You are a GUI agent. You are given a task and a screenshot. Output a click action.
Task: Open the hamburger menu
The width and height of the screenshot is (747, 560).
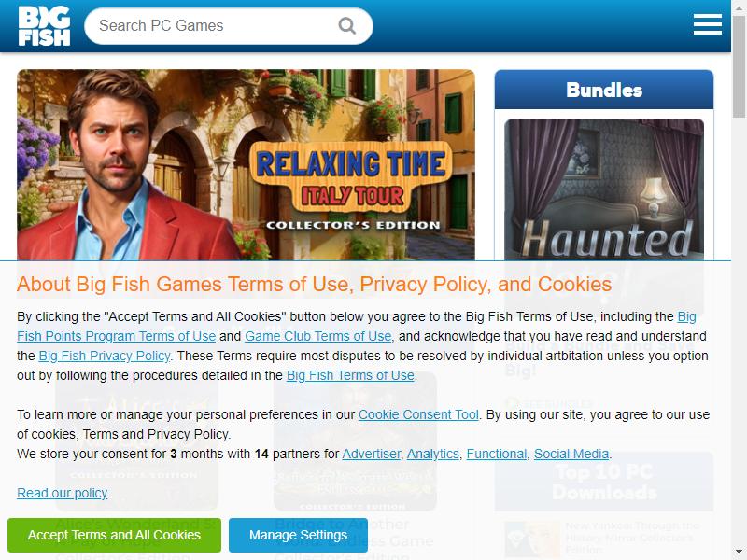tap(708, 24)
